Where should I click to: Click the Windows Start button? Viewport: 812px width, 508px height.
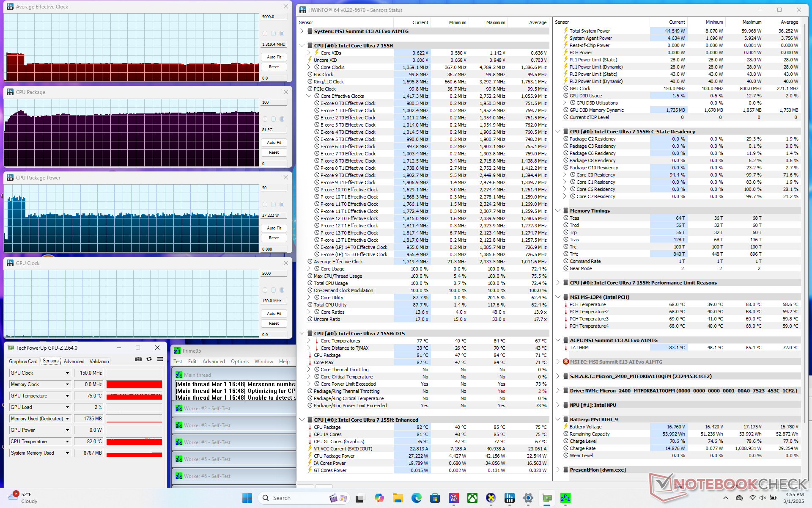(x=247, y=498)
